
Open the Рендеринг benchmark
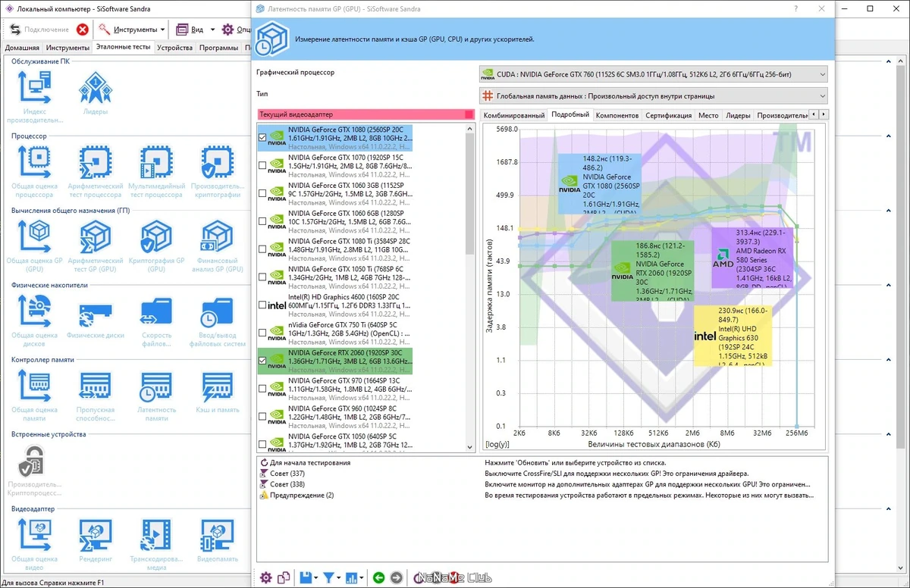click(x=95, y=541)
